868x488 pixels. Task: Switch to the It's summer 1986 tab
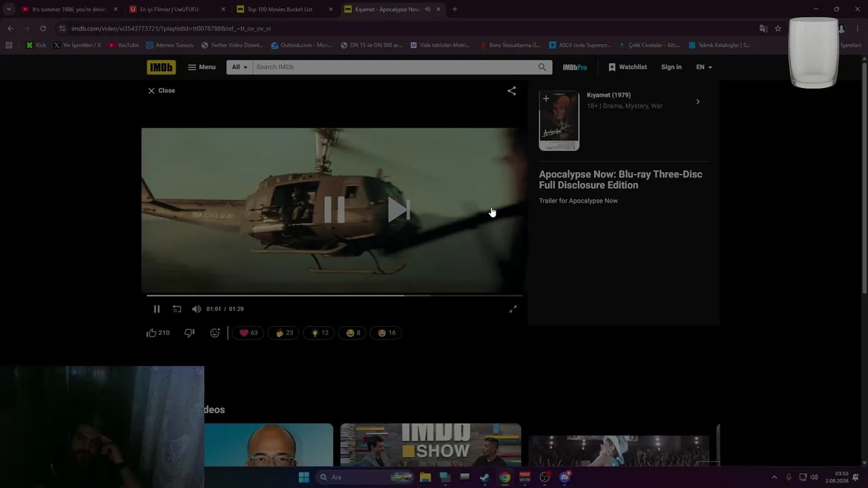click(x=69, y=9)
